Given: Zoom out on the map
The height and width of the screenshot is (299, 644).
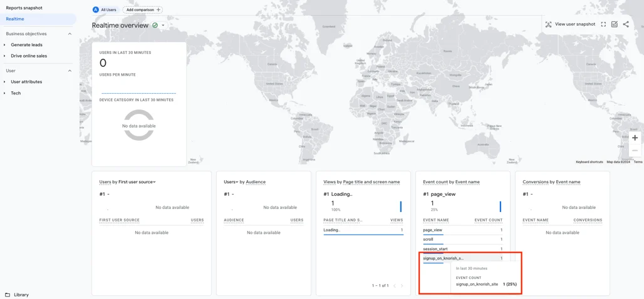Looking at the screenshot, I should coord(635,151).
